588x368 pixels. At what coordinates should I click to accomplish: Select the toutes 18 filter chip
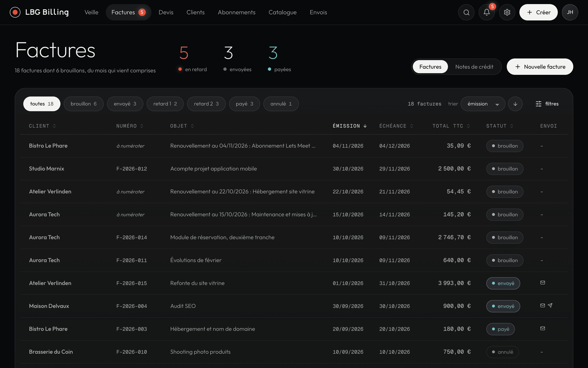tap(42, 104)
